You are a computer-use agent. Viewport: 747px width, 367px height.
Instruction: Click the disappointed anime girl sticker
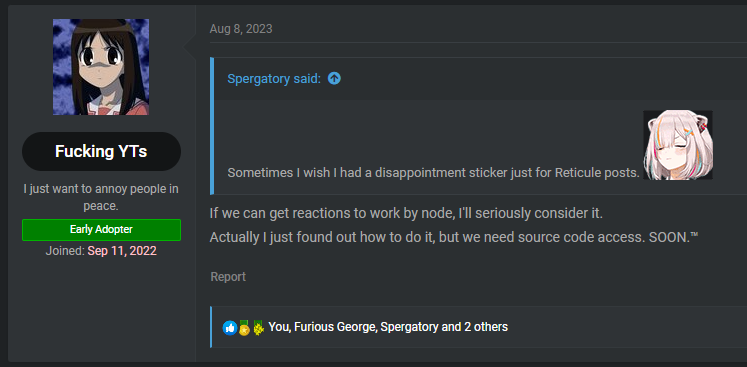pos(678,145)
